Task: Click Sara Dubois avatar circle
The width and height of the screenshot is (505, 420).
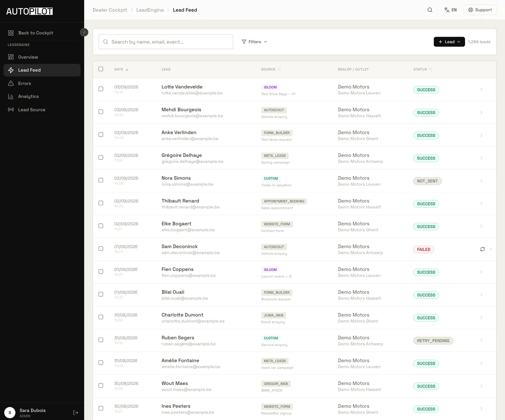Action: [10, 412]
